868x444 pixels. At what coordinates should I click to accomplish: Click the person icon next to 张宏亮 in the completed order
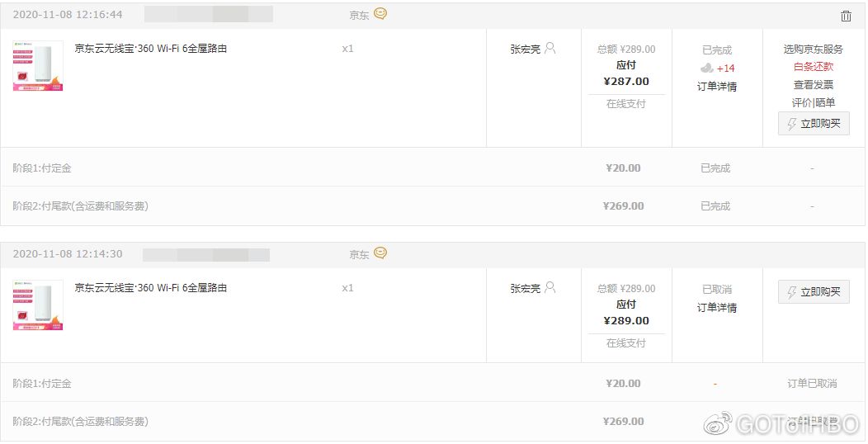550,49
